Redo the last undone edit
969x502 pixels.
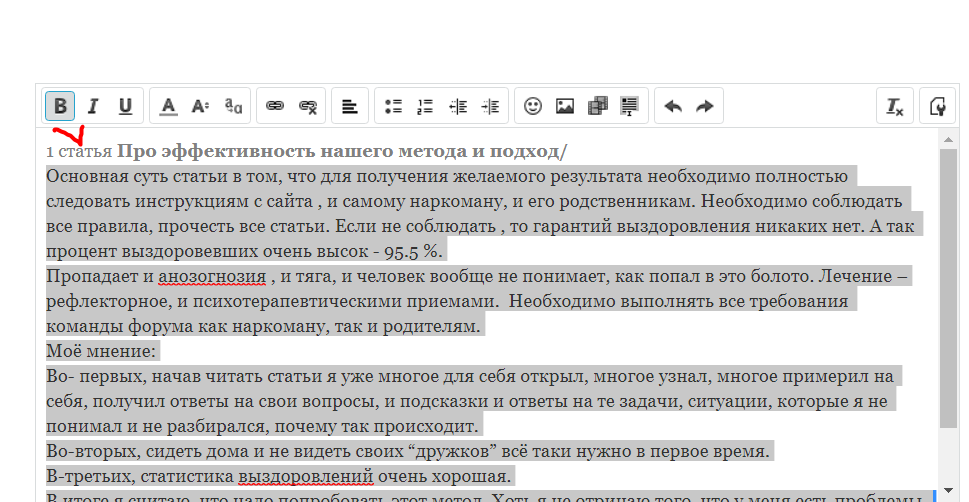[705, 106]
